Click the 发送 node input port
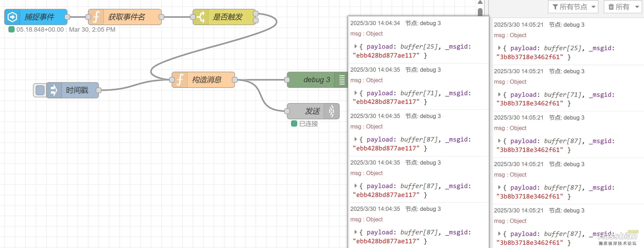Screen dimensions: 644x248 coord(287,111)
